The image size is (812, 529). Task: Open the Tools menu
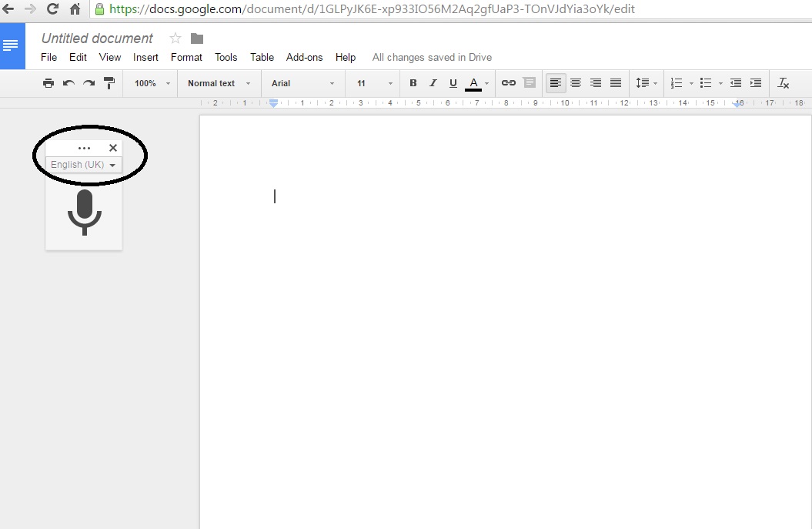tap(226, 57)
